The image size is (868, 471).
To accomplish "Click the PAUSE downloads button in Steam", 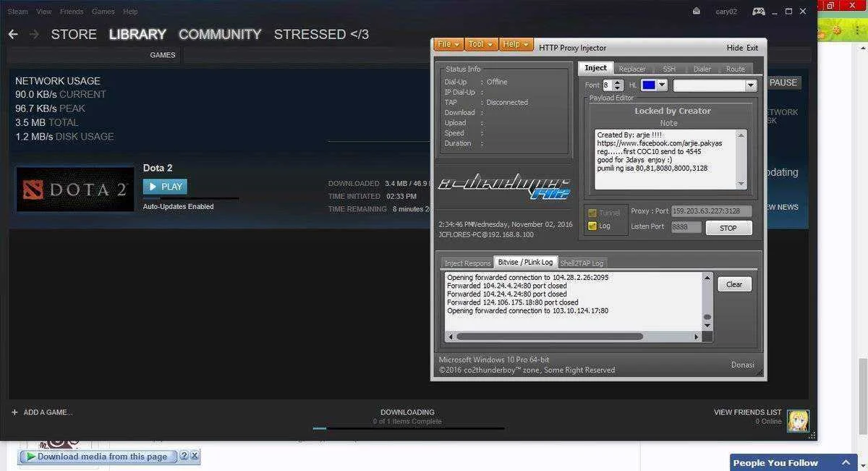I will 783,82.
